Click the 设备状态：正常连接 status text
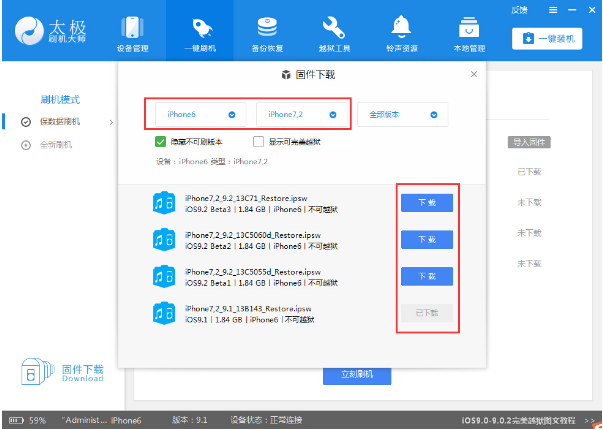603x430 pixels. click(266, 420)
